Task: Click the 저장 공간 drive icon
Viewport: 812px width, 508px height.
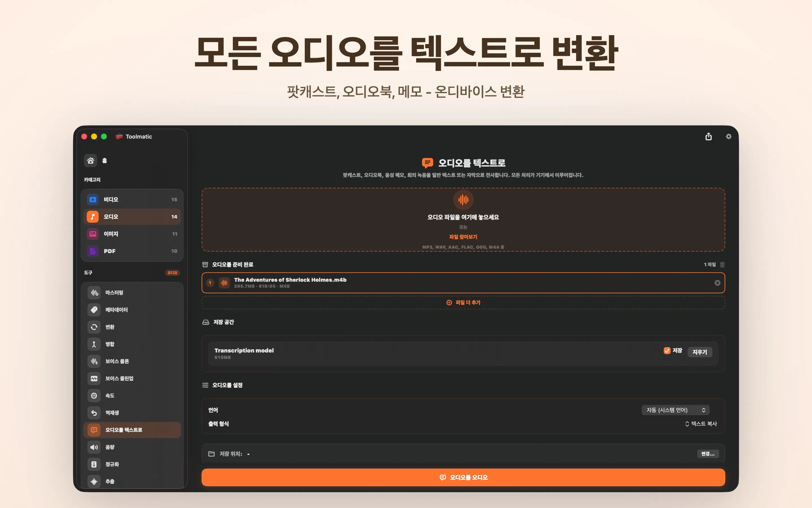Action: pyautogui.click(x=206, y=322)
